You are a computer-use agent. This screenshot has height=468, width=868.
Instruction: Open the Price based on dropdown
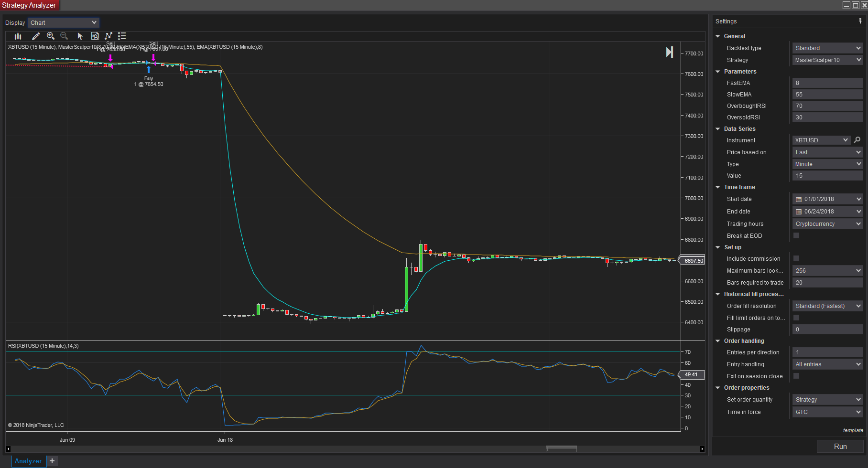coord(828,152)
